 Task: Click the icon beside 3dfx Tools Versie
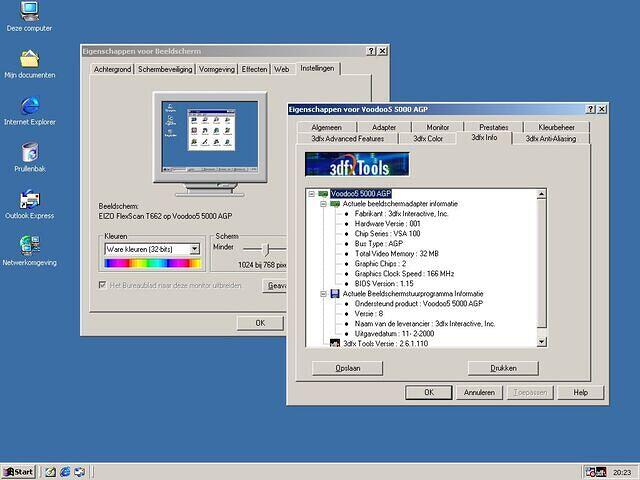pyautogui.click(x=335, y=343)
